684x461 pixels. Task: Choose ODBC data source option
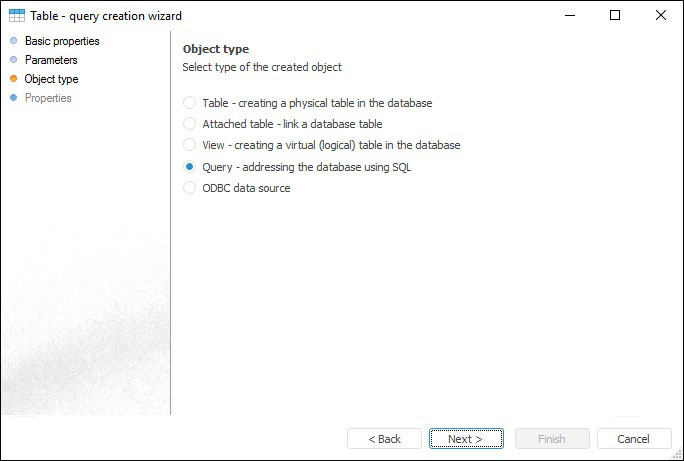[x=190, y=188]
